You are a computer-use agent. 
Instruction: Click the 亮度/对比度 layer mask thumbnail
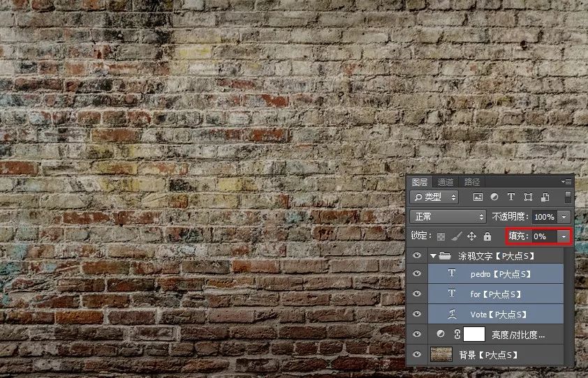pos(474,334)
